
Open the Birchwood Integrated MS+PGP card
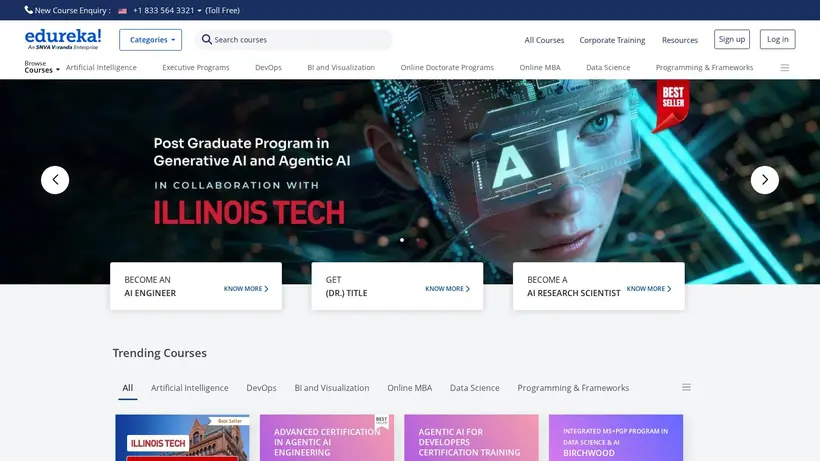click(616, 437)
